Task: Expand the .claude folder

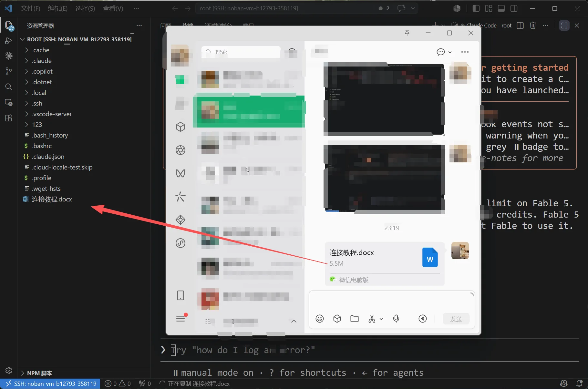Action: tap(42, 61)
